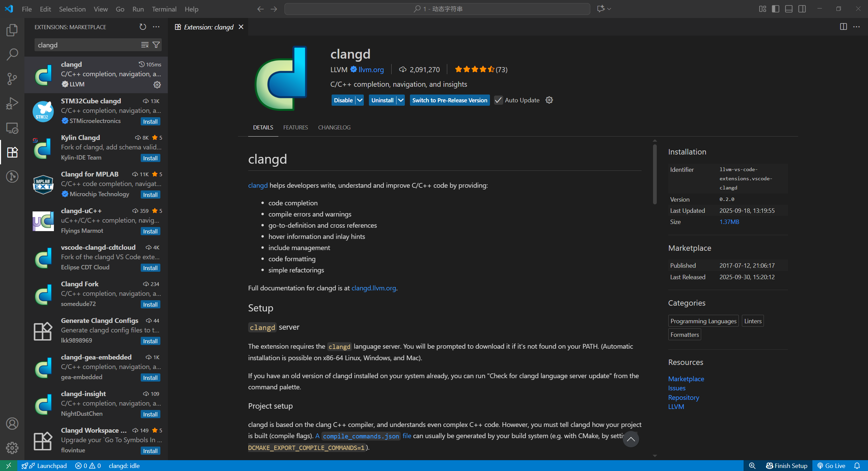Toggle the bottom panel layout button
The width and height of the screenshot is (868, 471).
click(x=789, y=9)
